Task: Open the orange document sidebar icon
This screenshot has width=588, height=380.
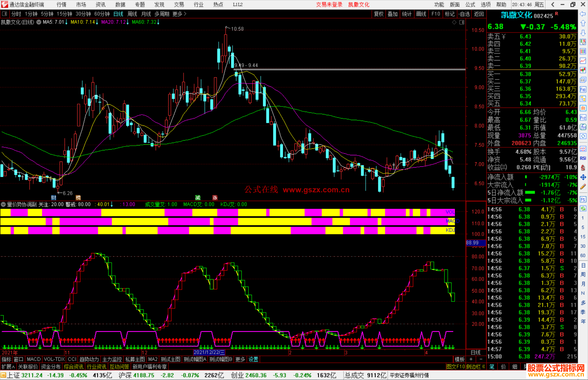Action: point(583,108)
